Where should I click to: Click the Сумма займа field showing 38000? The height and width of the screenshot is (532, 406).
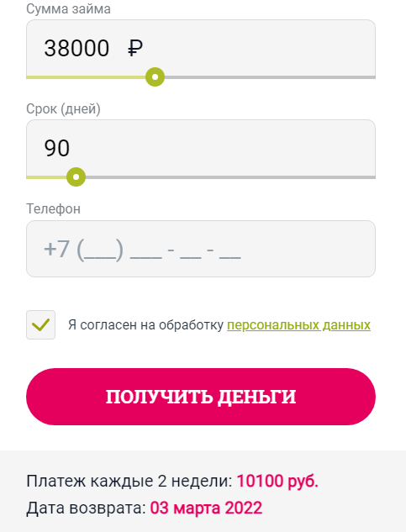(x=201, y=48)
